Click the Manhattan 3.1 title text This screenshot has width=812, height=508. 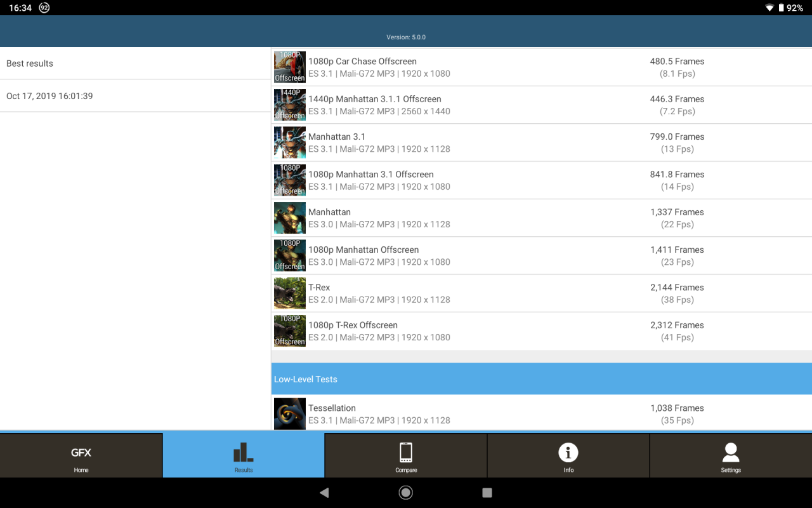(337, 137)
